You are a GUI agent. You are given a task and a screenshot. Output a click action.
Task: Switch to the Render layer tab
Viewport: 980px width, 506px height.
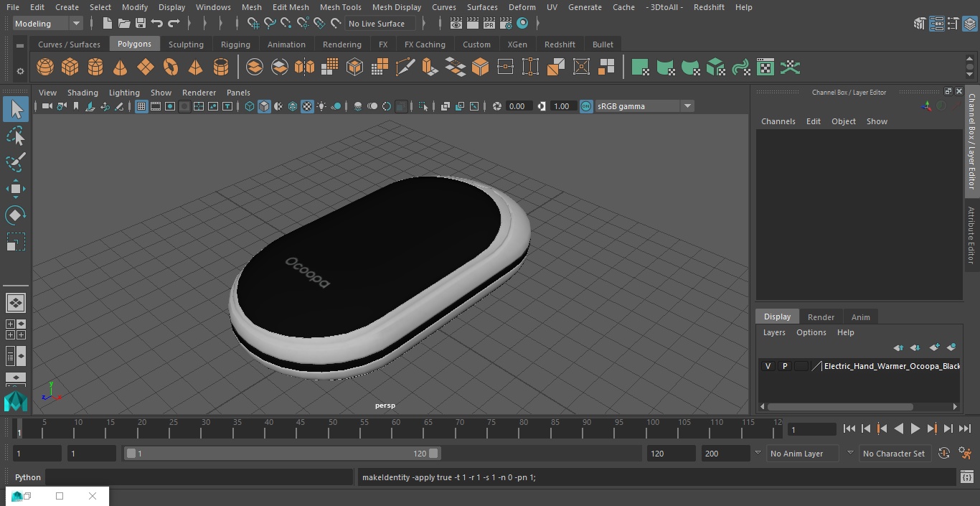tap(821, 317)
